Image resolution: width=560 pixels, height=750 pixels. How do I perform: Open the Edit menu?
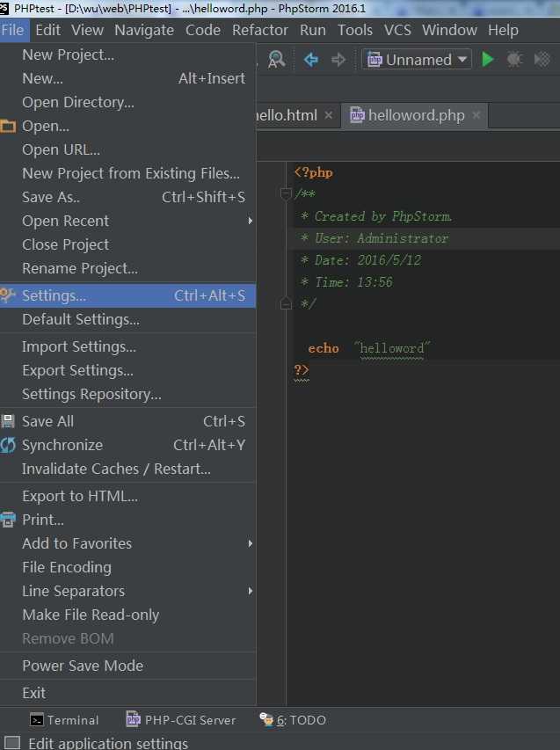[47, 30]
